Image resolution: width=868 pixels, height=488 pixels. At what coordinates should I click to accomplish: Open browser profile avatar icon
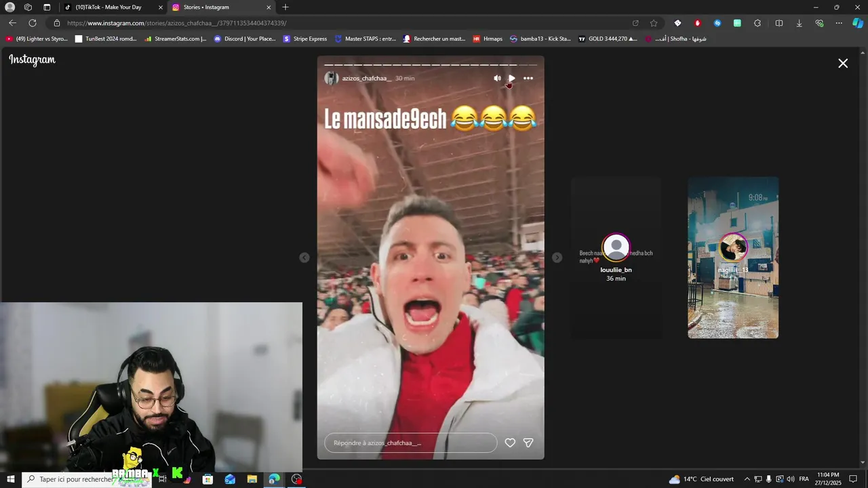9,7
